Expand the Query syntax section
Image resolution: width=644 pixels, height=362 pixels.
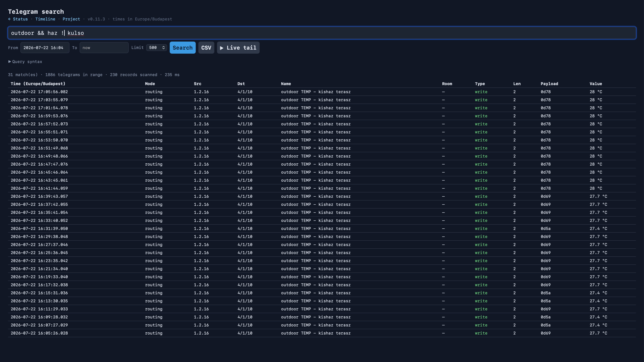tap(25, 62)
